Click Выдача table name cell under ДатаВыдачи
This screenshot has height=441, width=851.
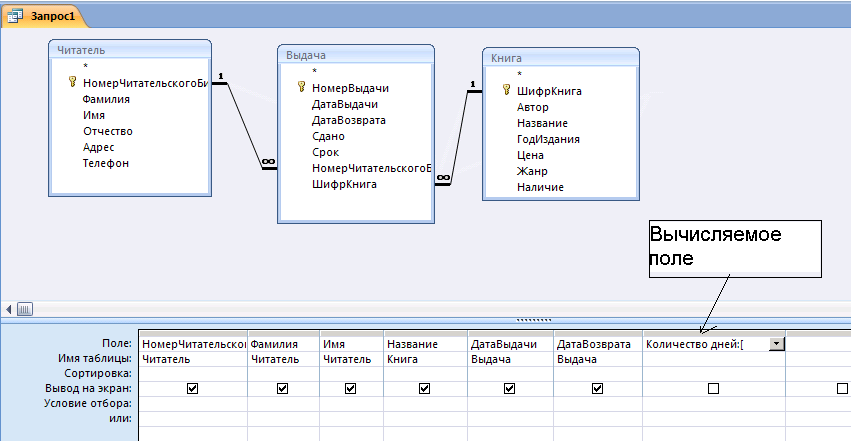[510, 359]
